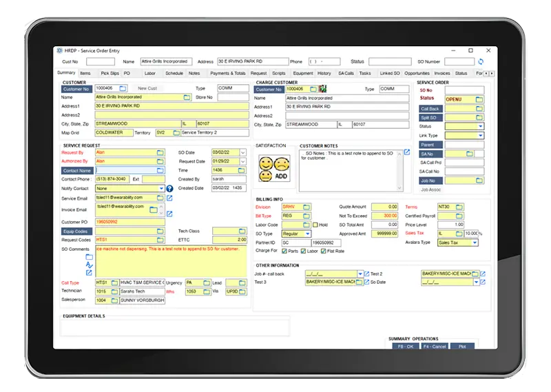Click blue help question mark beside Notify Contact

[169, 189]
